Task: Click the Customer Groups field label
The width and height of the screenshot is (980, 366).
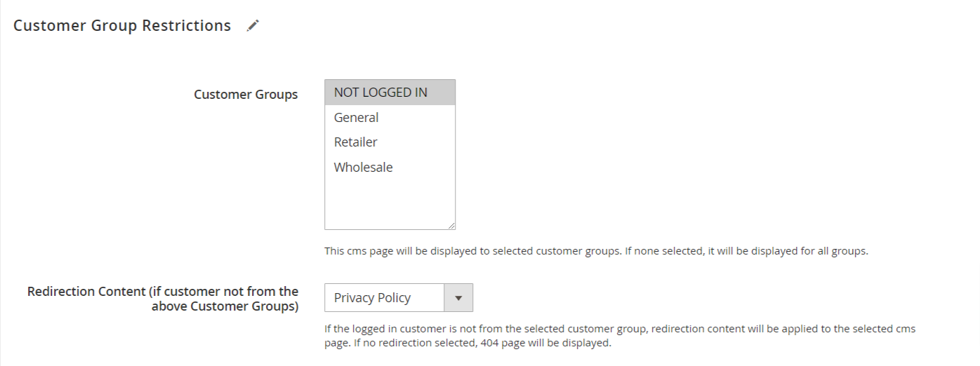Action: pos(246,95)
